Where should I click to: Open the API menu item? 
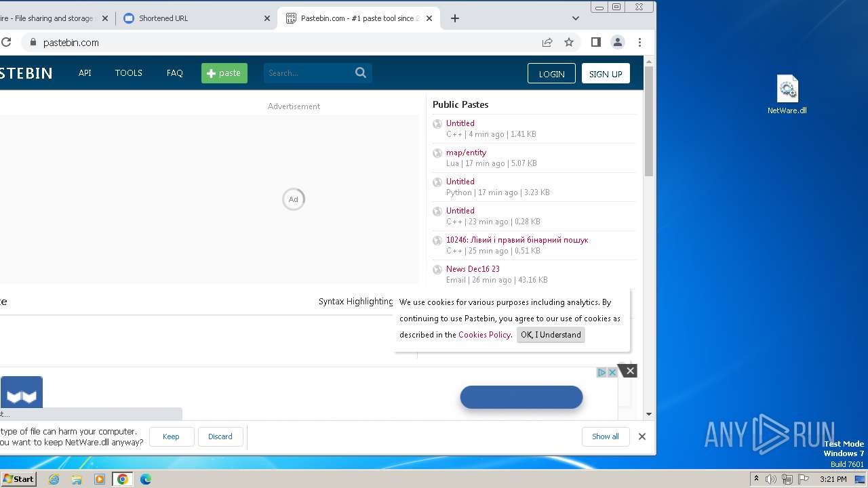(85, 73)
